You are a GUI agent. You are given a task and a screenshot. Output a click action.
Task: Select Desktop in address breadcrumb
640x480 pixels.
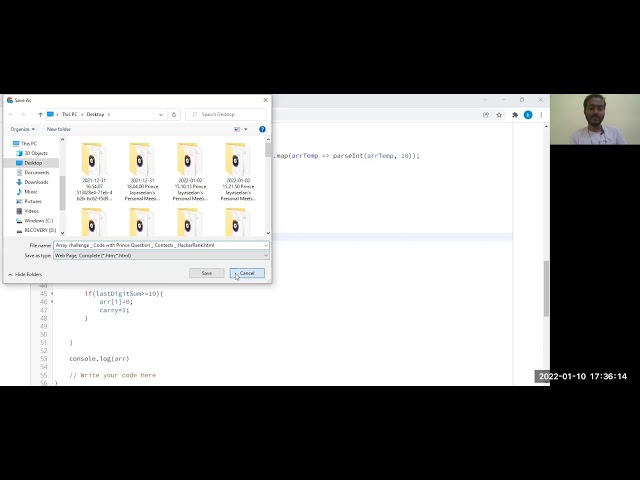pos(96,114)
